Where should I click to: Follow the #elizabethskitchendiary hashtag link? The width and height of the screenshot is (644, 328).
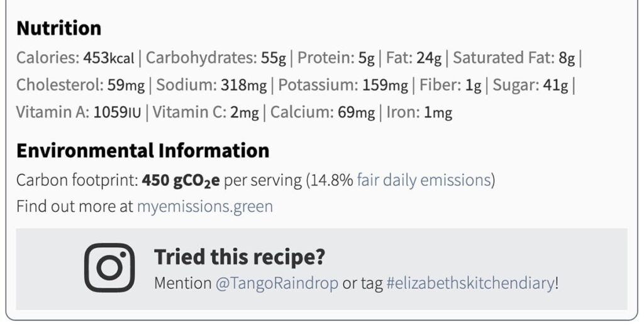click(x=470, y=283)
